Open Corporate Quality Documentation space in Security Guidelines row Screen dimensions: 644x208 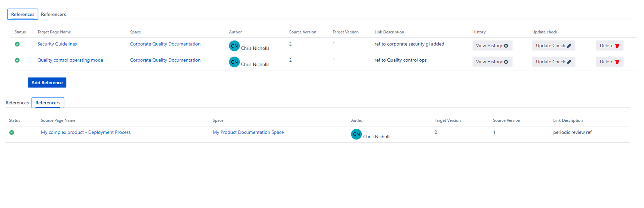(x=165, y=44)
